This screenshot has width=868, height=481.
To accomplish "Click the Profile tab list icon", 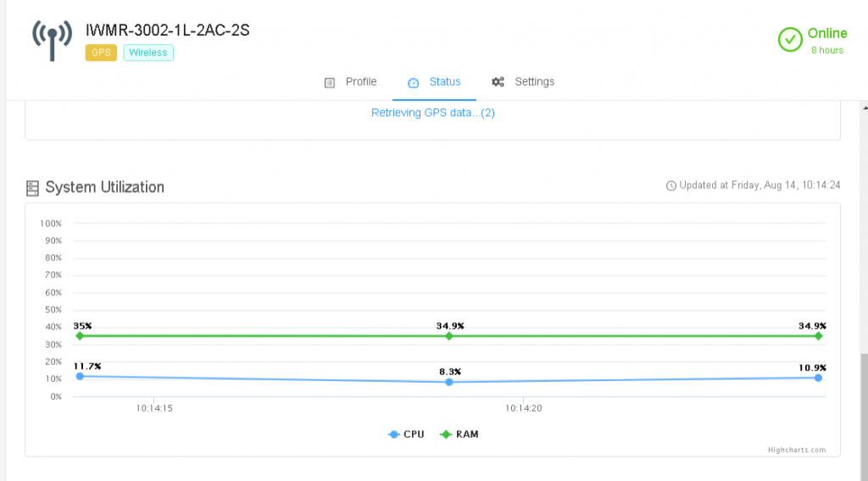I will tap(330, 83).
